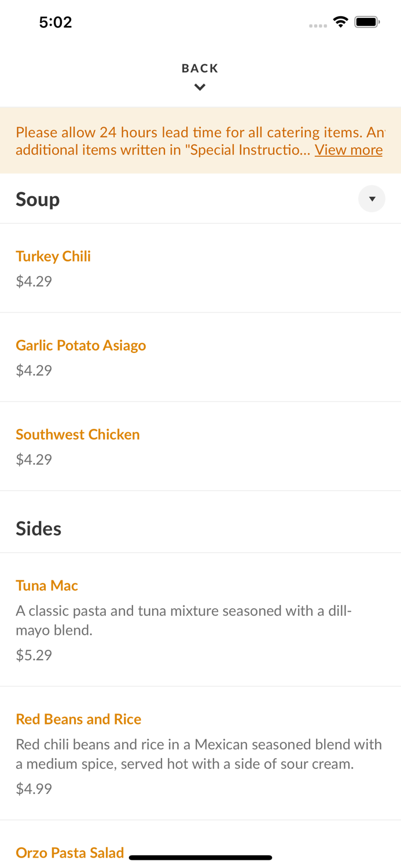Expand the catering notice with View more
The width and height of the screenshot is (401, 868).
(x=348, y=149)
